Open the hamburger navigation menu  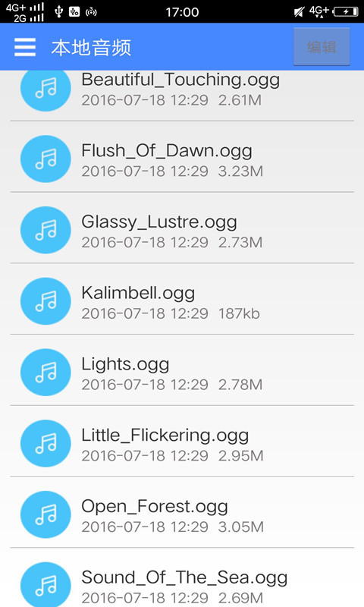[x=25, y=47]
